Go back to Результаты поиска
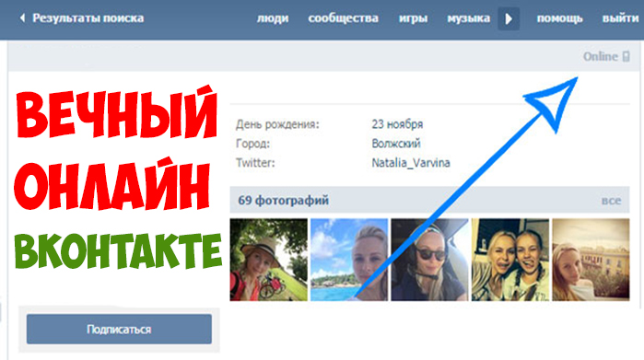 88,18
